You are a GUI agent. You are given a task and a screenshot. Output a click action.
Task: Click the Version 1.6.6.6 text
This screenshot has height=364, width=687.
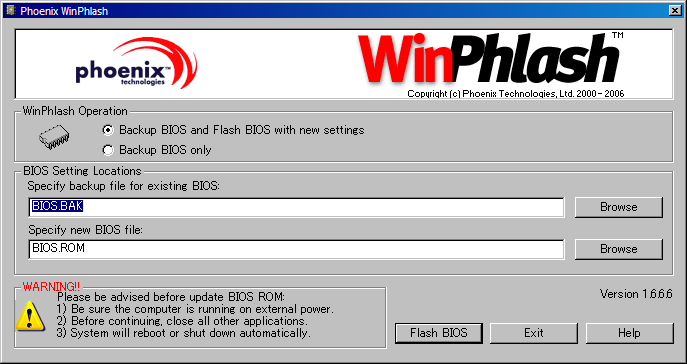[636, 294]
